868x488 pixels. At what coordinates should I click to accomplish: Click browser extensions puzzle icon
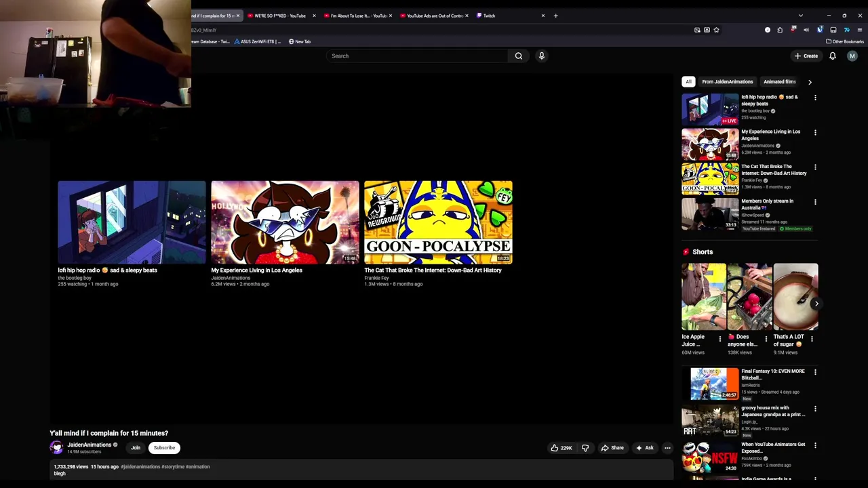coord(779,30)
